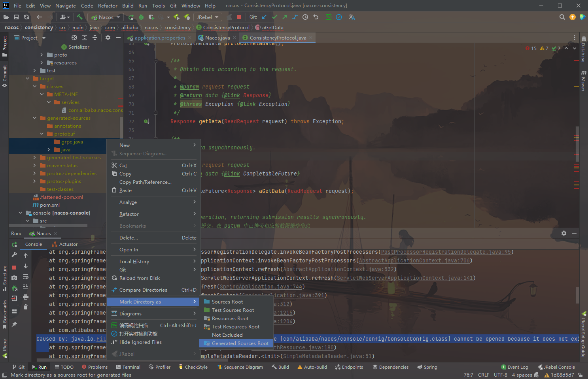Open Project panel gear options
This screenshot has height=379, width=588.
pos(108,38)
